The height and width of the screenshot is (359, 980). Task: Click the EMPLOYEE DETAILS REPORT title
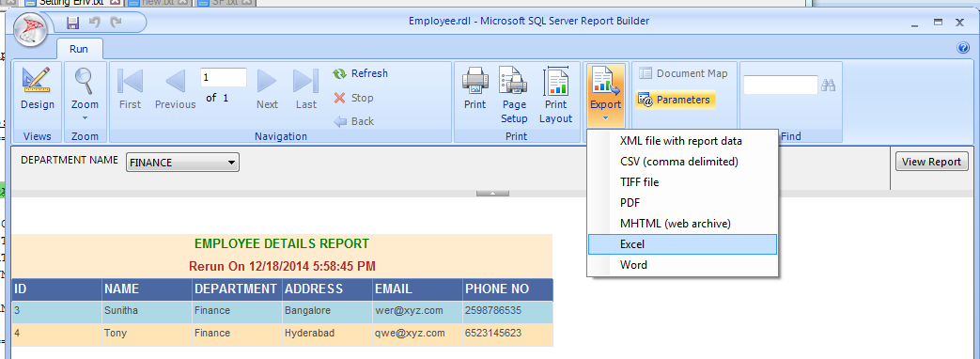tap(282, 244)
